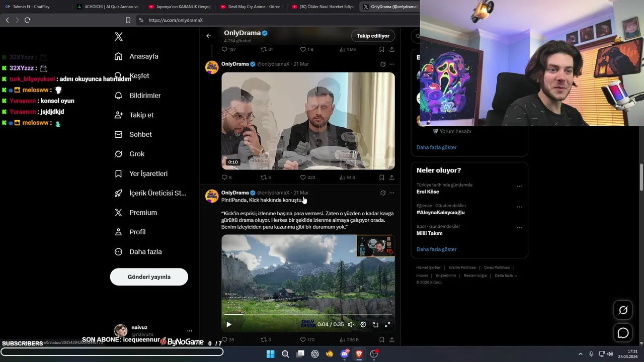Screen dimensions: 644x362
Task: Open options for #AleynaKalaycıoğlu trend
Action: coord(519,207)
